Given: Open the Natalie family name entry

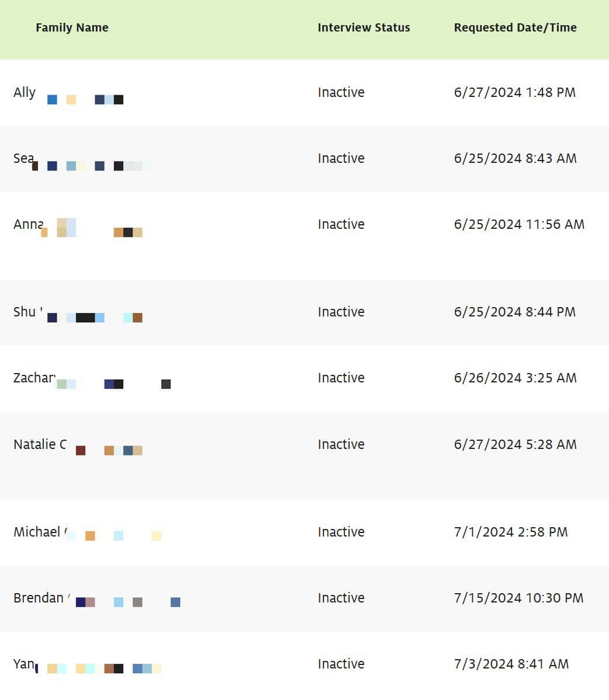Looking at the screenshot, I should point(40,444).
